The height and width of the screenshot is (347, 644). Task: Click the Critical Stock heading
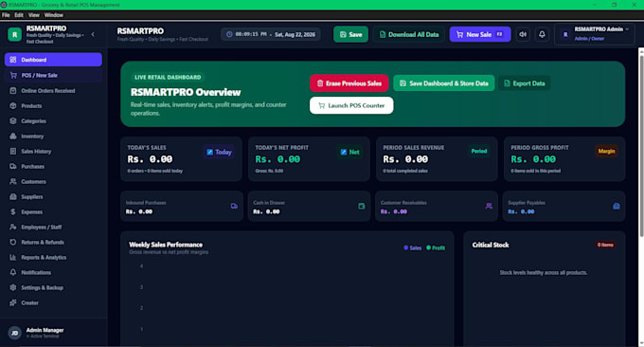[x=491, y=245]
